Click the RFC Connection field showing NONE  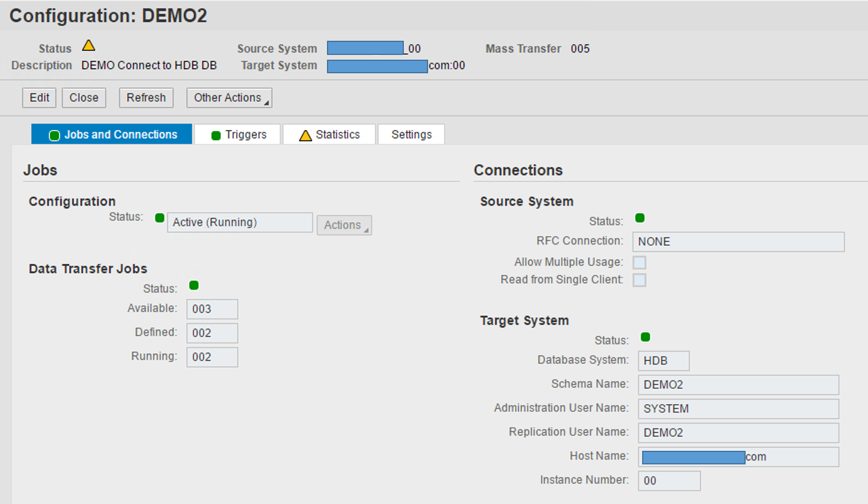[738, 242]
